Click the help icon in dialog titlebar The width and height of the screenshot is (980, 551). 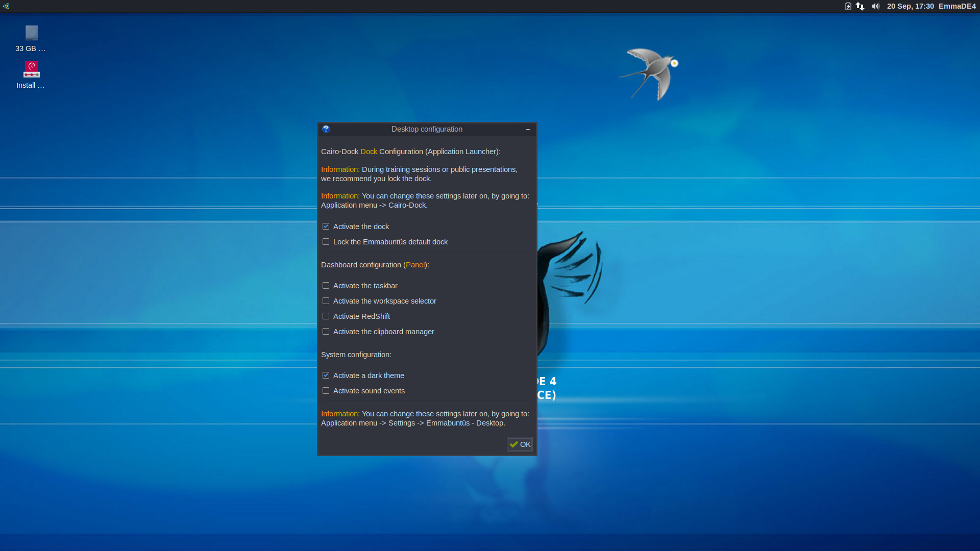coord(326,129)
